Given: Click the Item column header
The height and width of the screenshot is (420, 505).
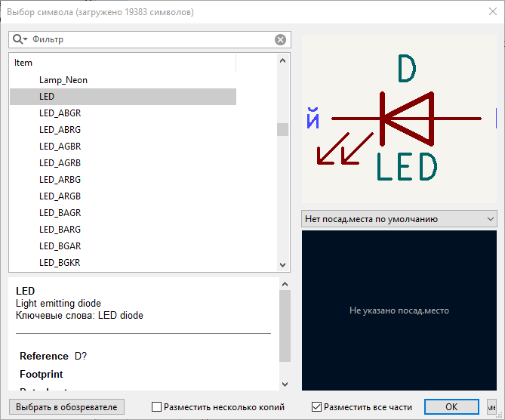Looking at the screenshot, I should 121,63.
